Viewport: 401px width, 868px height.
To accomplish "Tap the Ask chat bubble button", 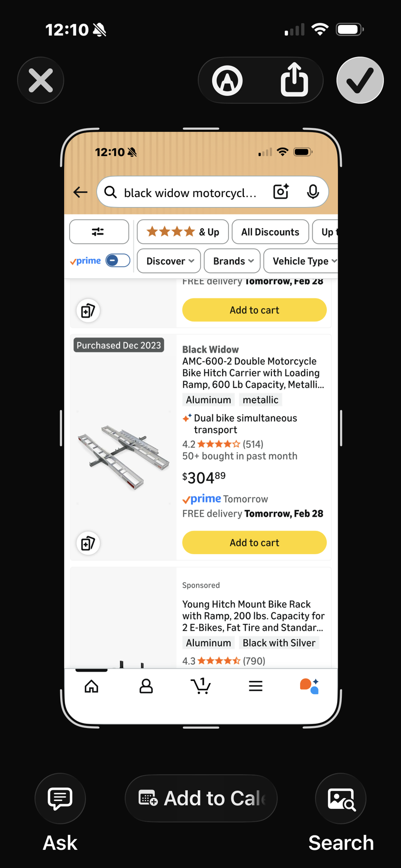I will tap(60, 798).
